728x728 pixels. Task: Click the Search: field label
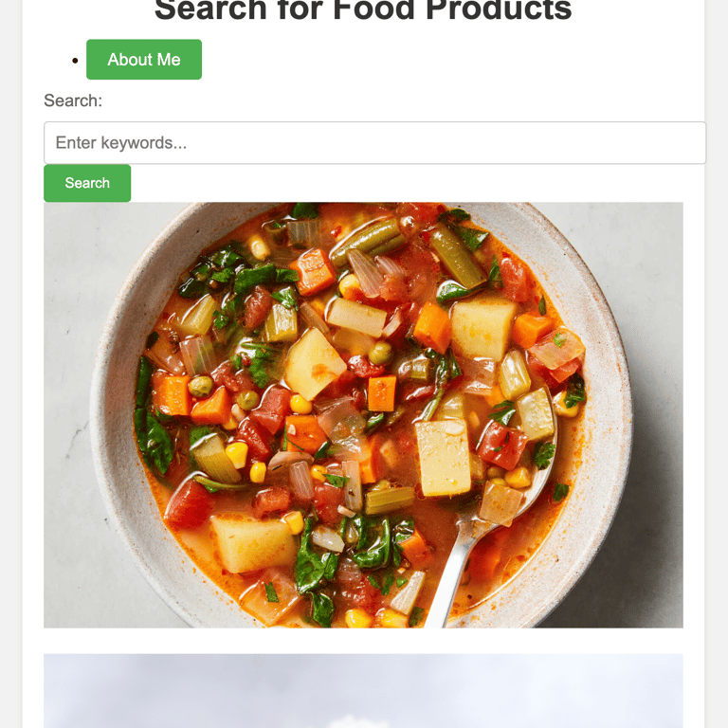(x=73, y=100)
